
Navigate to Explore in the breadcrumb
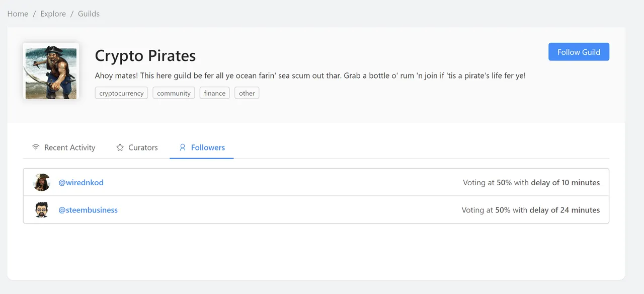(53, 14)
